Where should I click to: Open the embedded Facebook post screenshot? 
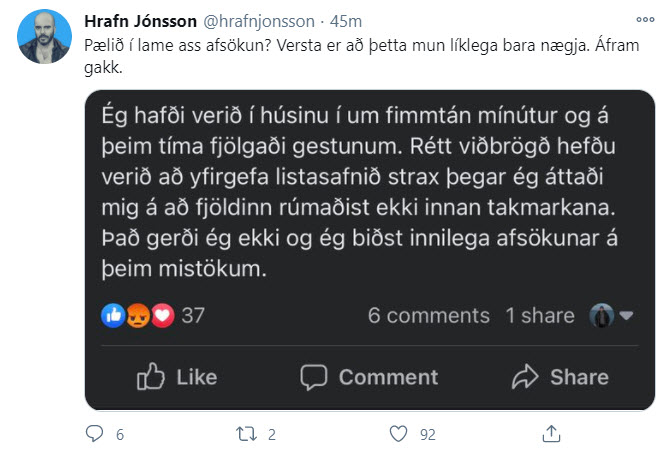tap(370, 250)
